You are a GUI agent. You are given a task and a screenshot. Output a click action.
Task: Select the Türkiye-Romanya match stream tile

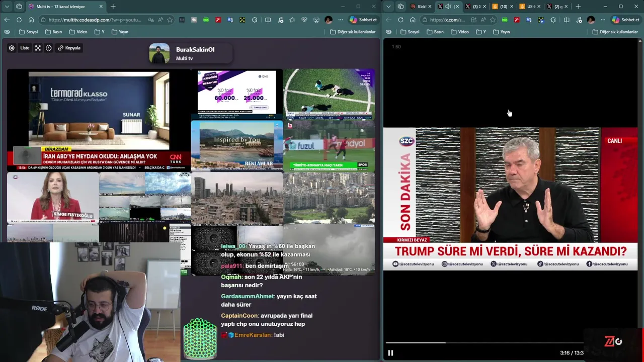329,145
